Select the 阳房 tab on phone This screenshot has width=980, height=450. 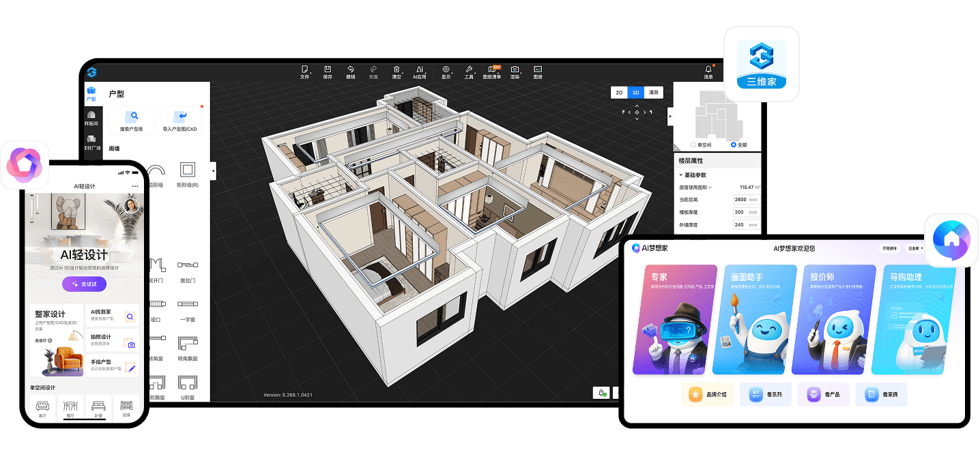click(126, 408)
